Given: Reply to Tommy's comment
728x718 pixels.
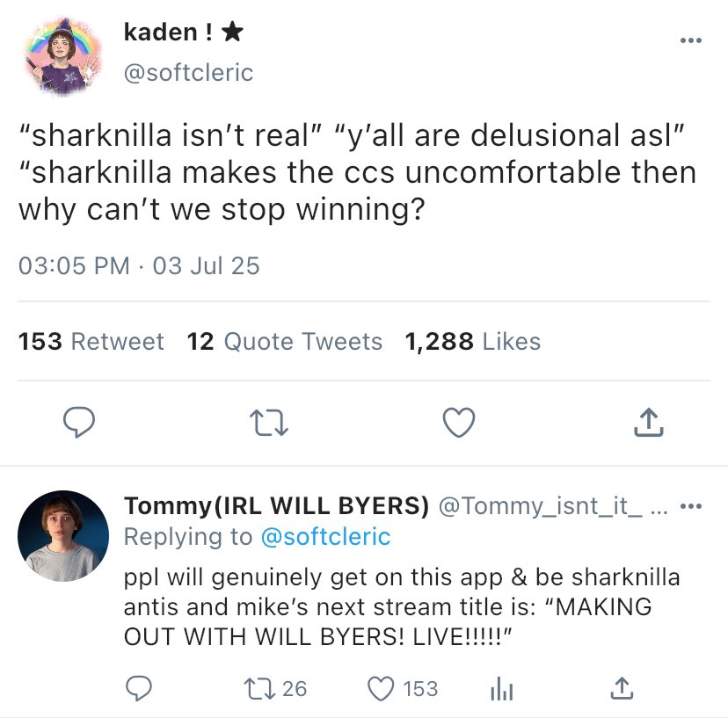Looking at the screenshot, I should [x=136, y=690].
